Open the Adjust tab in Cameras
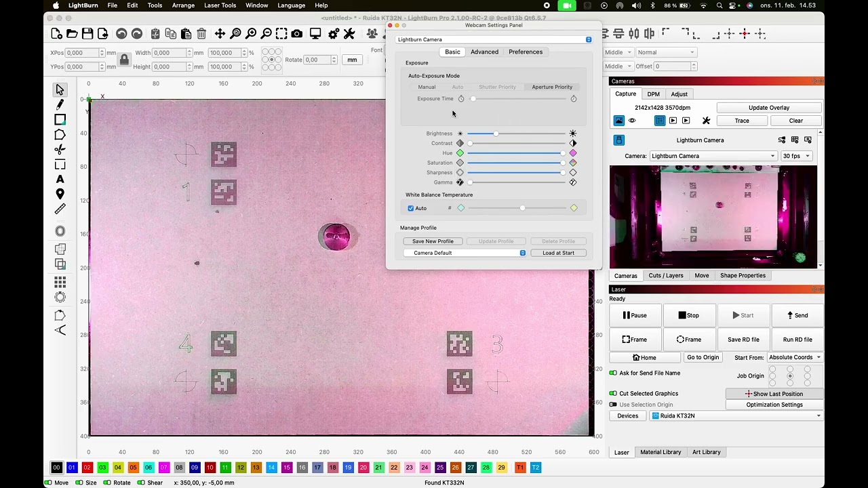Viewport: 868px width, 488px height. pos(679,94)
